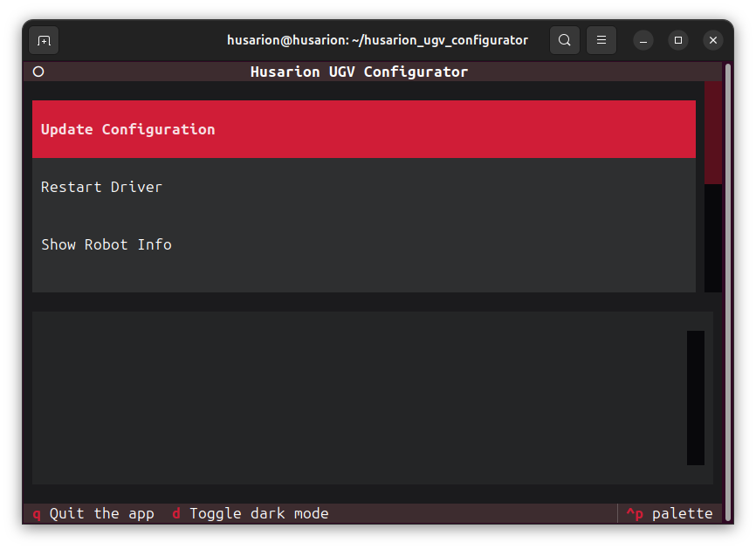Screen dimensions: 756x549
Task: Click Quit the app in the footer
Action: point(93,513)
